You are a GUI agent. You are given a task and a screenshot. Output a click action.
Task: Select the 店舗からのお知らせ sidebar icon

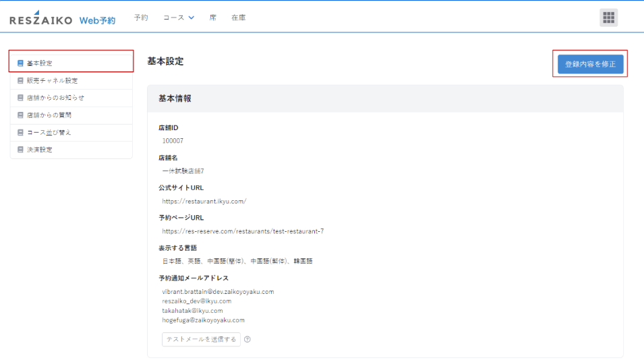[20, 98]
